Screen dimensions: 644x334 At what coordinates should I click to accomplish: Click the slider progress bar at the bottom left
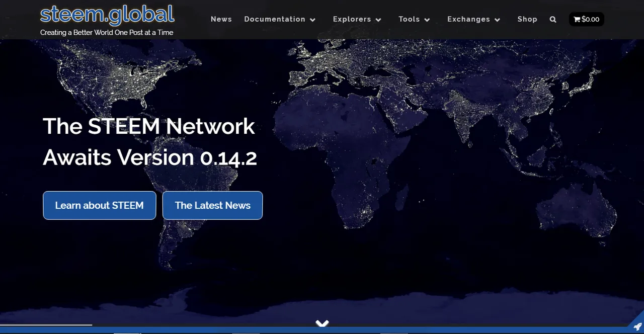(46, 325)
